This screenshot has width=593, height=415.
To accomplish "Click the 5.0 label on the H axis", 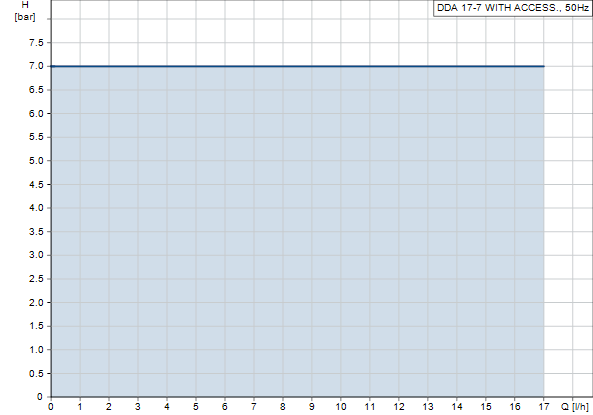I will click(x=36, y=161).
